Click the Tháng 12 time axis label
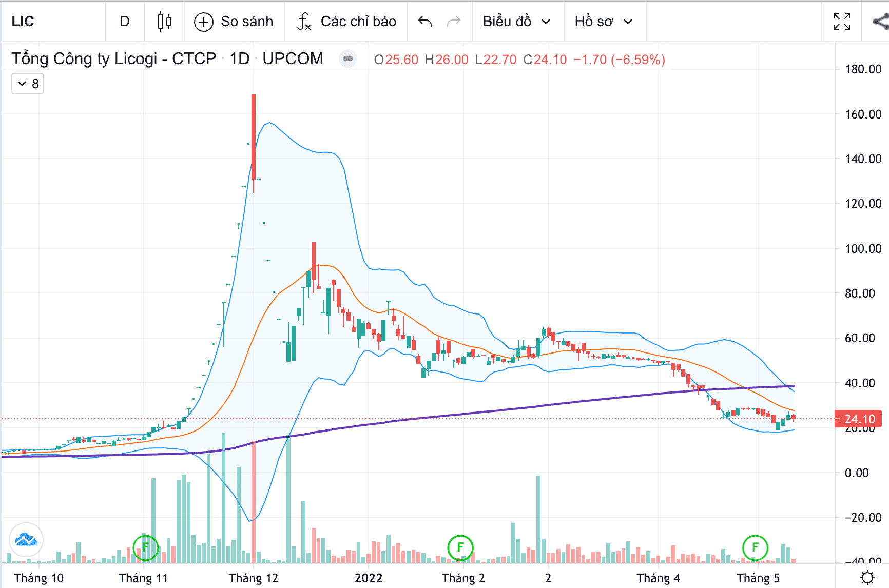The image size is (889, 588). tap(254, 578)
